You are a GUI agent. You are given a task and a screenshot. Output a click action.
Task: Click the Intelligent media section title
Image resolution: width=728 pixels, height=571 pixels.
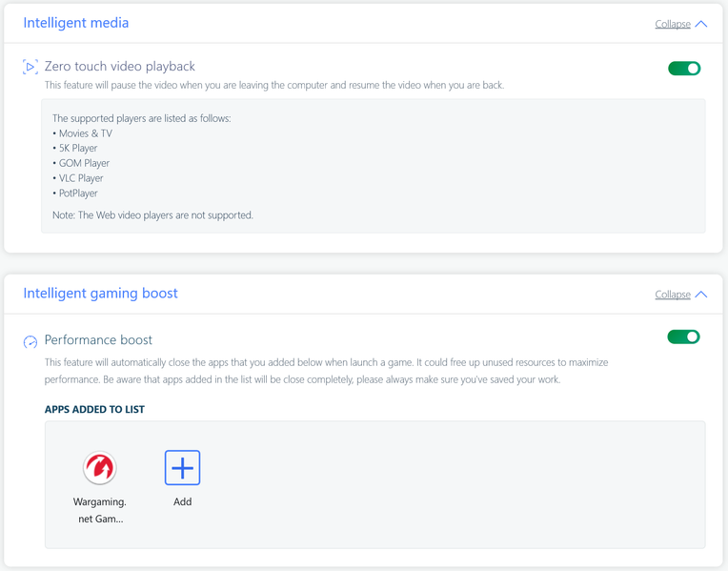tap(76, 23)
